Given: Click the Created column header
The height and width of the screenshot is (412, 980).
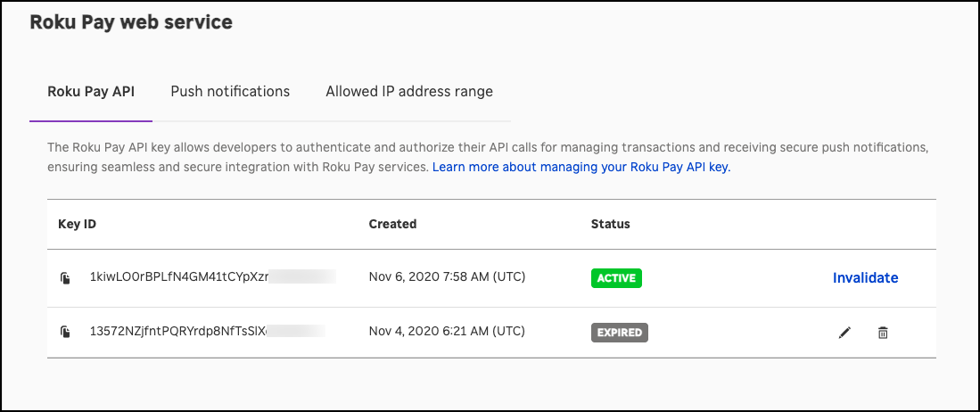Looking at the screenshot, I should pyautogui.click(x=392, y=224).
